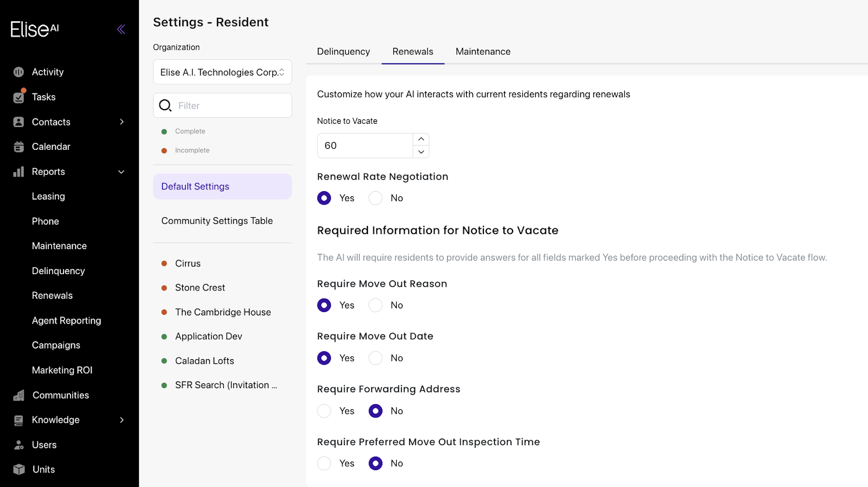Switch to the Maintenance tab
868x487 pixels.
pyautogui.click(x=483, y=52)
